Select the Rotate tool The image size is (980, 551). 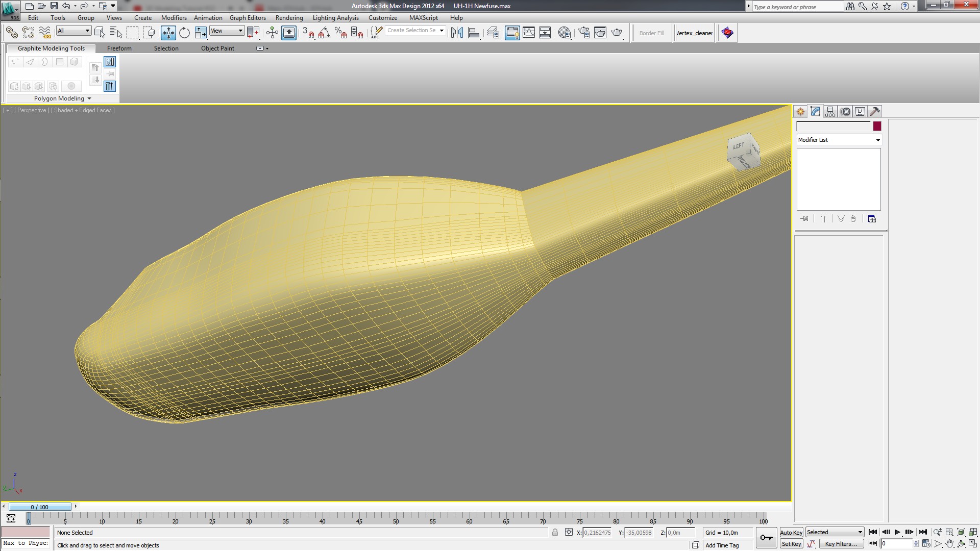click(x=184, y=33)
